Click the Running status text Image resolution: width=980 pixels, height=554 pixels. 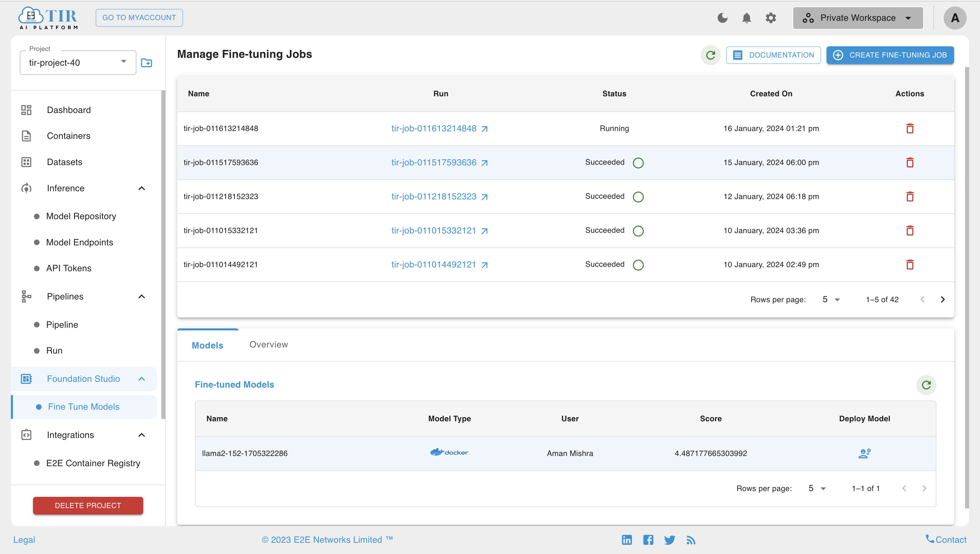click(x=614, y=129)
